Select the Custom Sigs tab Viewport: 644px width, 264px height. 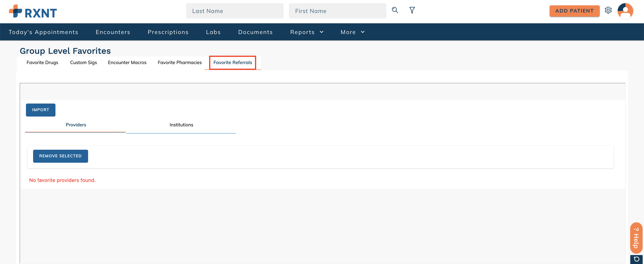tap(83, 63)
